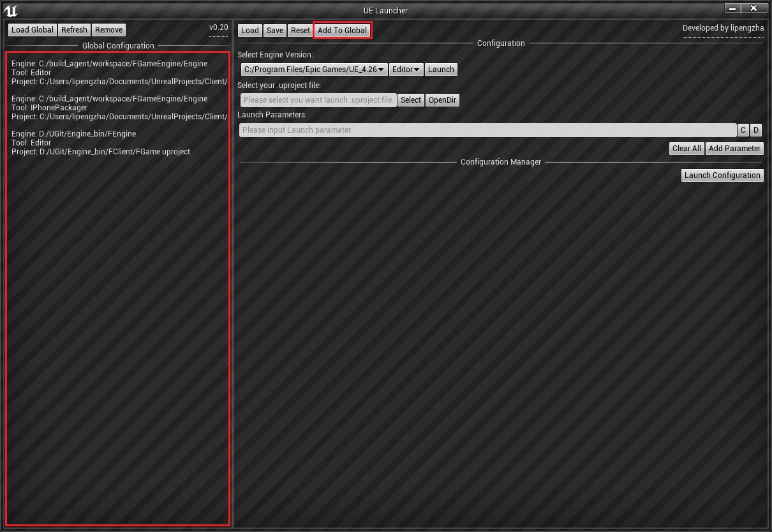Viewport: 772px width, 532px height.
Task: Open the Editor tool dropdown
Action: [x=406, y=70]
